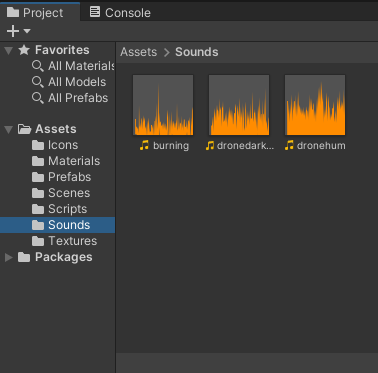Open the Console tab
This screenshot has height=373, width=378.
pyautogui.click(x=120, y=13)
